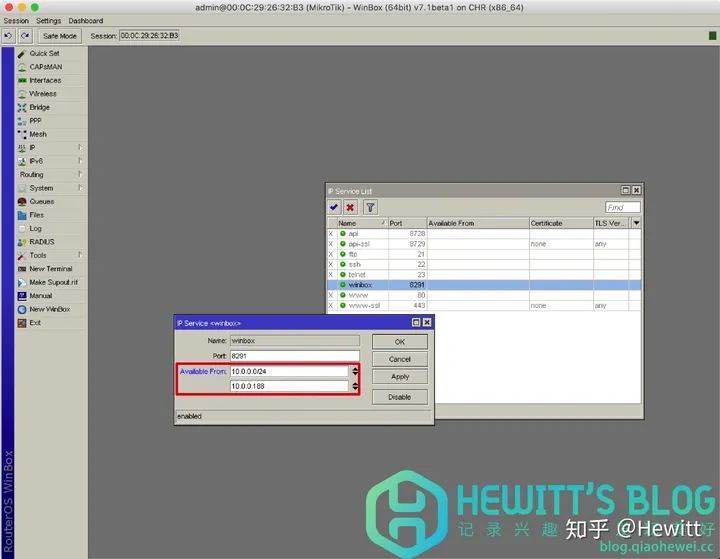Click Certificate column header

coord(561,223)
